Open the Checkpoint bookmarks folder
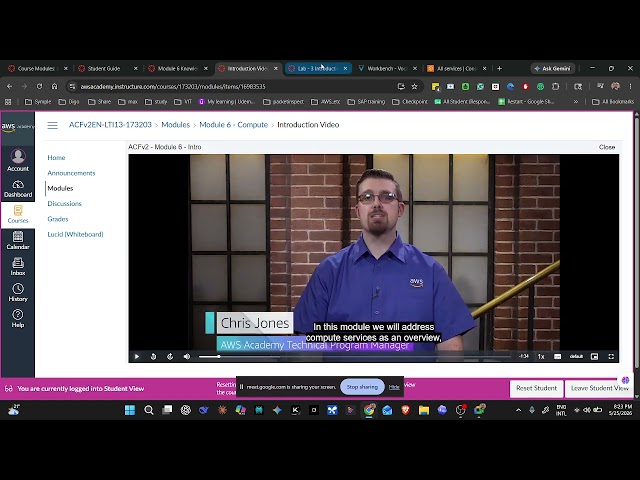Viewport: 640px width, 480px height. click(x=410, y=102)
